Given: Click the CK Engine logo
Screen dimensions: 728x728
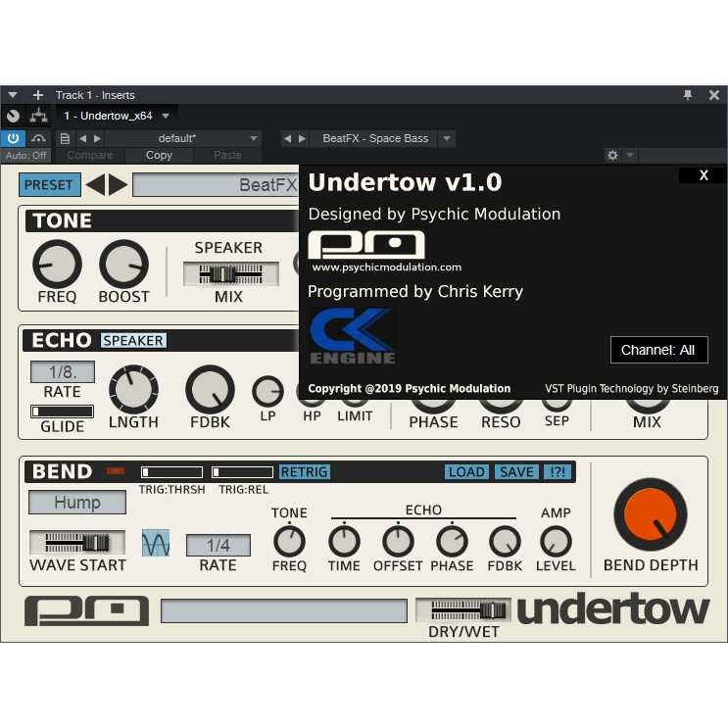Looking at the screenshot, I should pyautogui.click(x=353, y=336).
